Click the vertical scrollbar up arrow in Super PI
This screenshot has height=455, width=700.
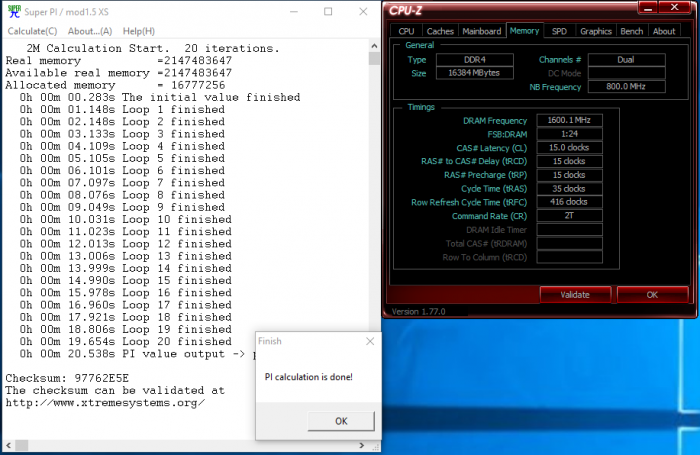click(x=374, y=46)
